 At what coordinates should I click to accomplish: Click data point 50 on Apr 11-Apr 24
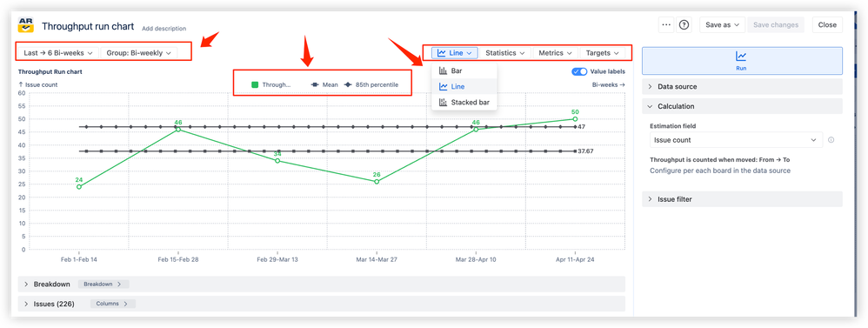[575, 119]
